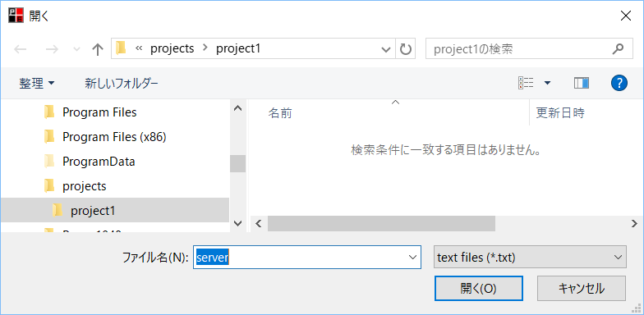Click the search magnifier icon

click(x=618, y=49)
